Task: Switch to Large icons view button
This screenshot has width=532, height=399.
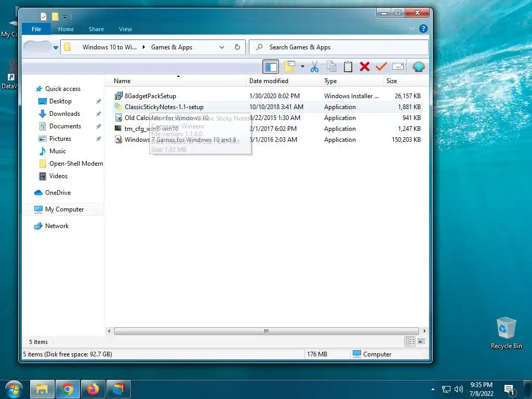Action: 421,341
